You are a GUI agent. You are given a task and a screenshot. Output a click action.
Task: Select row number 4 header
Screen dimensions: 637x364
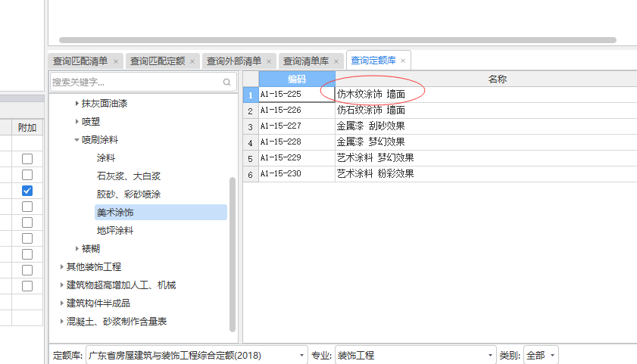point(251,142)
